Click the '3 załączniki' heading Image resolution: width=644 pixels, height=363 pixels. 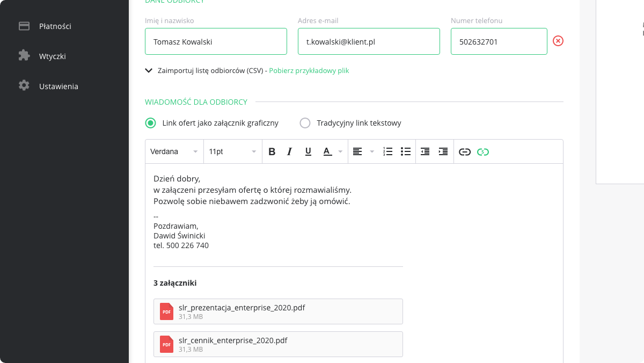[175, 283]
